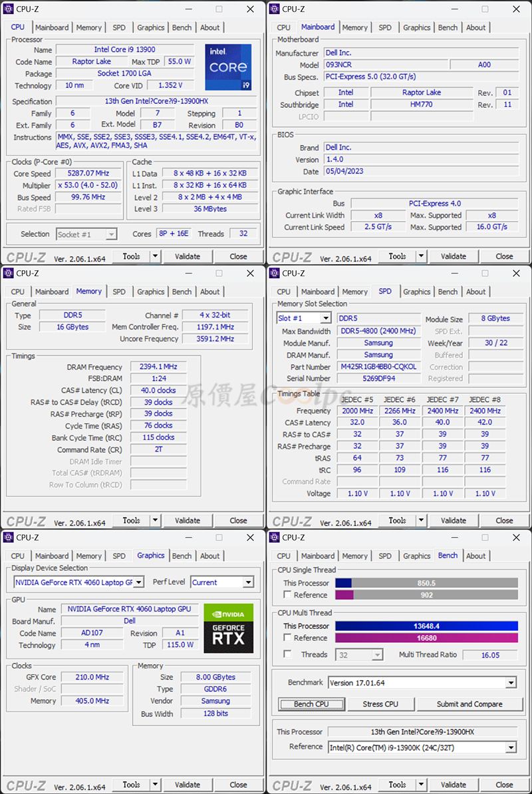The height and width of the screenshot is (794, 532).
Task: Select the SPD tab in the Bench tab window
Action: point(385,556)
